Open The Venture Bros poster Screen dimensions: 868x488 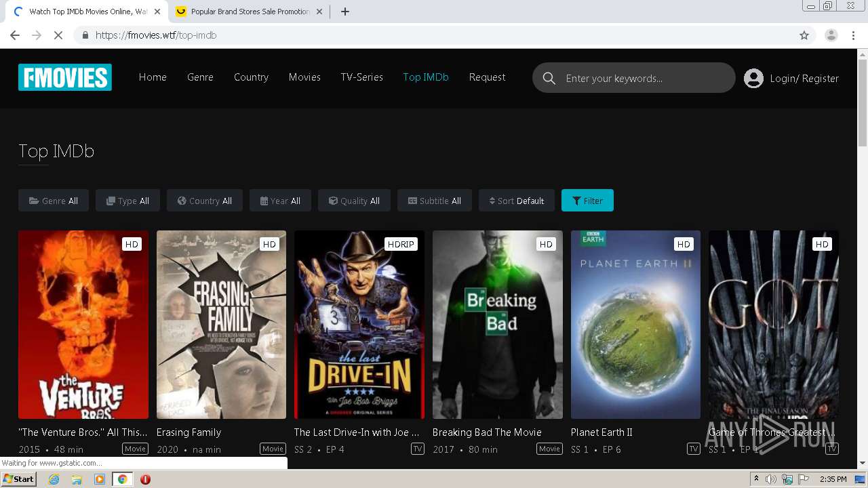pos(83,325)
